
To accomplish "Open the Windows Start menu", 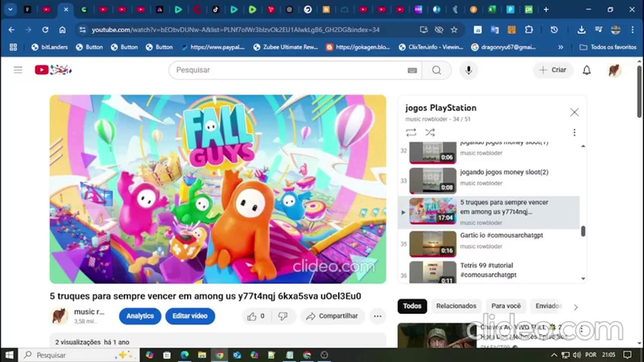I will 10,355.
